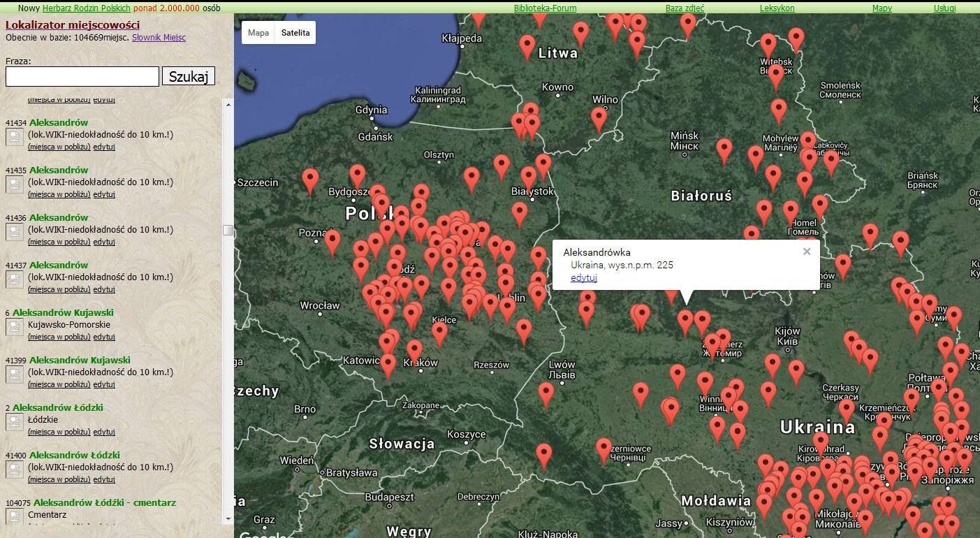
Task: Click the image icon under 2 Aleksandrów Łódzki
Action: tap(15, 422)
